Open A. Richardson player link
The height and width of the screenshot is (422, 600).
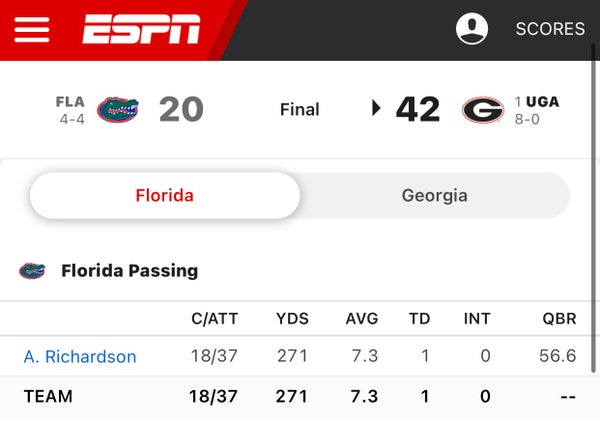pos(80,357)
